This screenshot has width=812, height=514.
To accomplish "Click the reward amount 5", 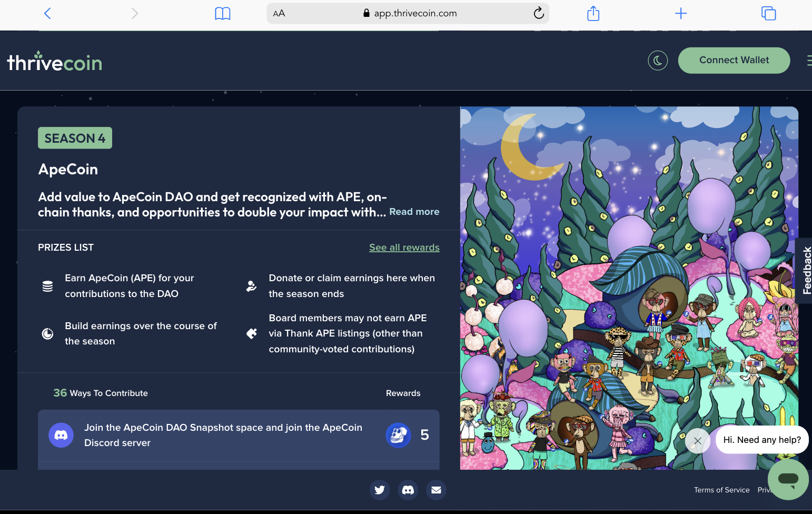I will pyautogui.click(x=425, y=435).
